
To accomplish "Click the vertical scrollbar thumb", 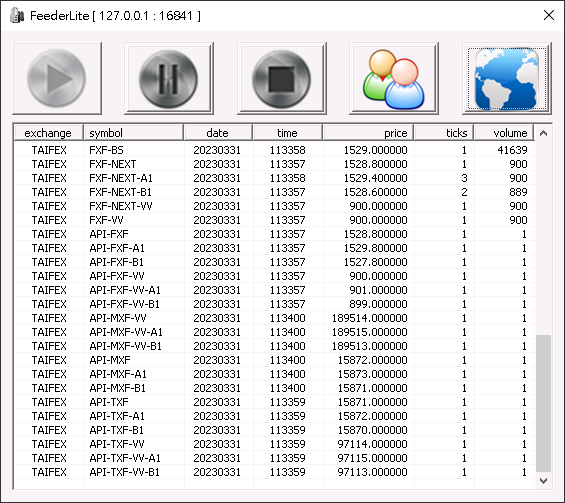I will point(543,403).
